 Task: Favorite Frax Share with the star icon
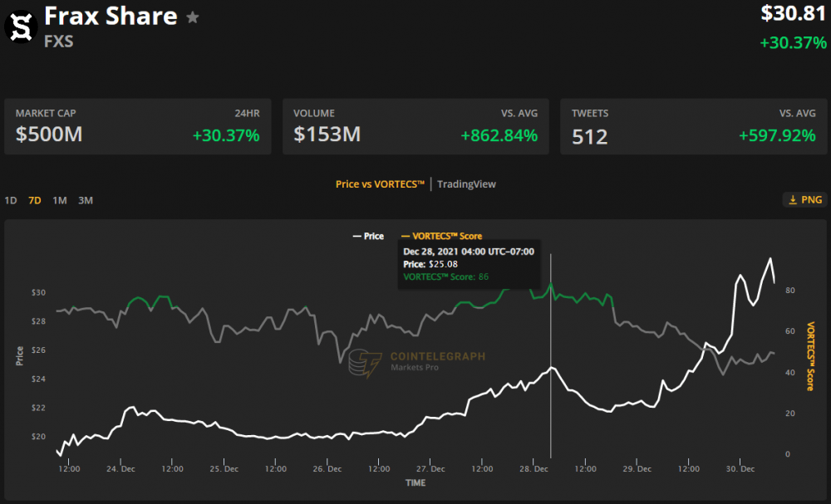pyautogui.click(x=193, y=17)
